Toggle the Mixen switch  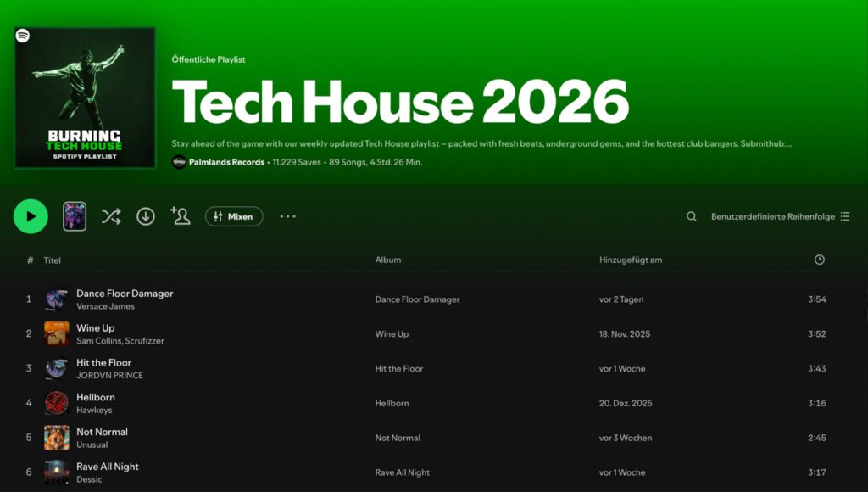(234, 216)
